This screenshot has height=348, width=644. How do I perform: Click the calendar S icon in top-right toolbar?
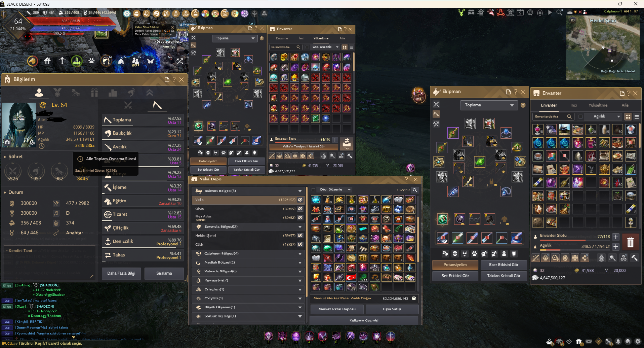point(520,13)
